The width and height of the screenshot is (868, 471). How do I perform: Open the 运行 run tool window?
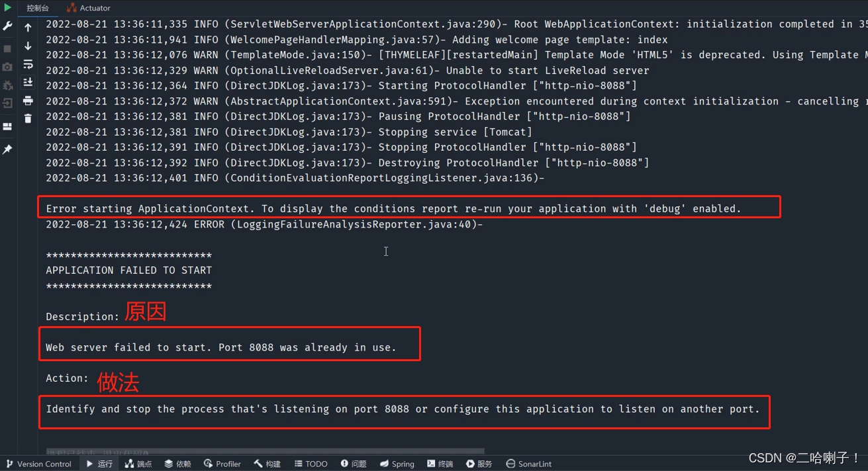pyautogui.click(x=99, y=464)
